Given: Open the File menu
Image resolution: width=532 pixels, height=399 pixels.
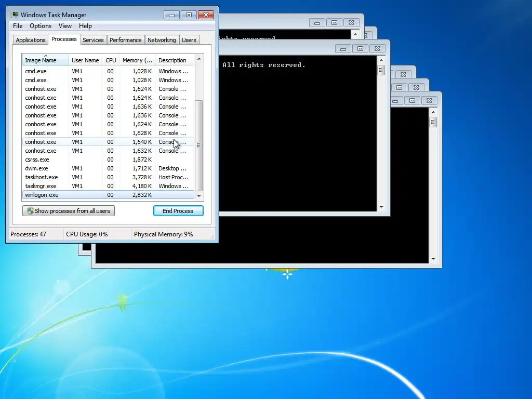Looking at the screenshot, I should coord(18,26).
